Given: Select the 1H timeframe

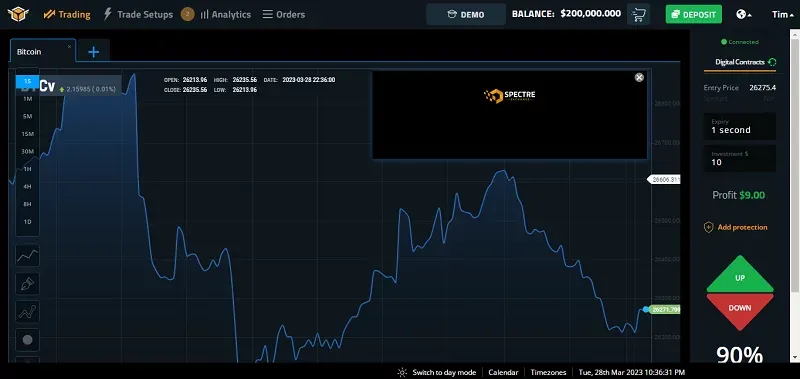Looking at the screenshot, I should (28, 169).
